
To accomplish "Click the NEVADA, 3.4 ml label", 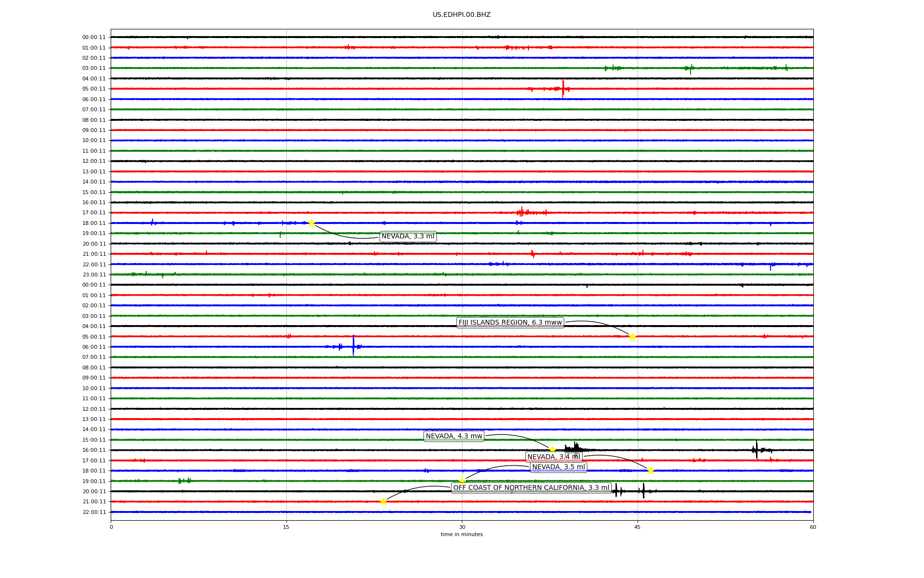I will [x=553, y=457].
